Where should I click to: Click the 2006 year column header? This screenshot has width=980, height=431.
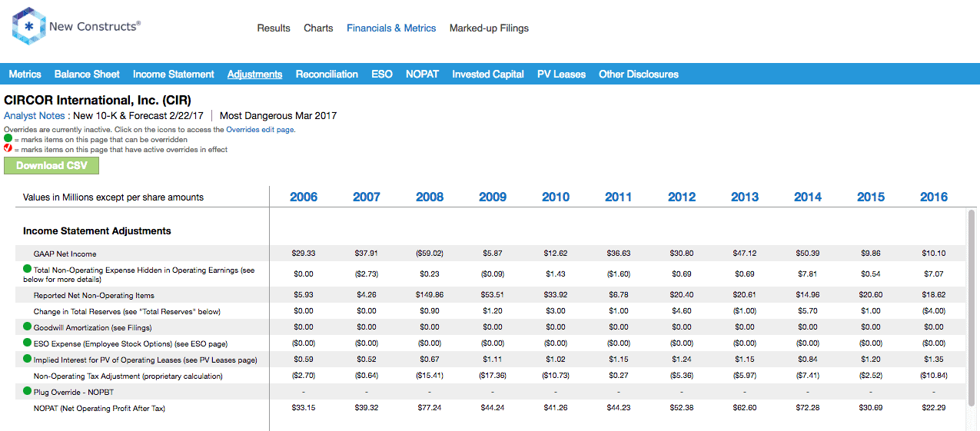click(x=304, y=197)
